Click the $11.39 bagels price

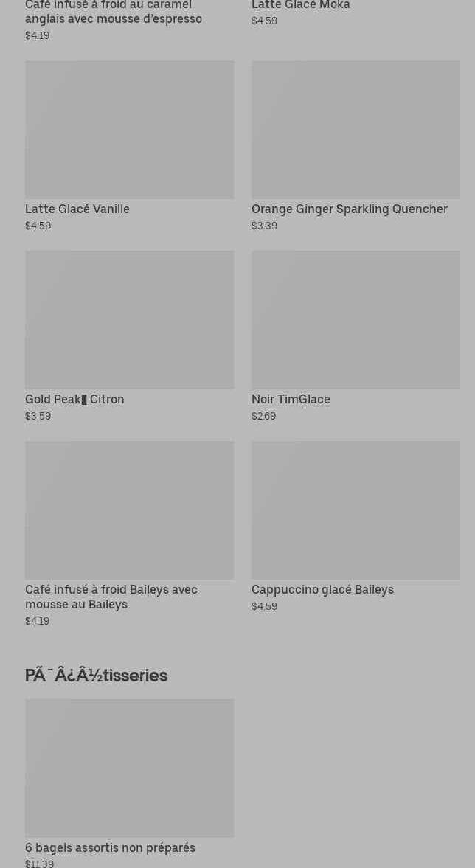(39, 863)
